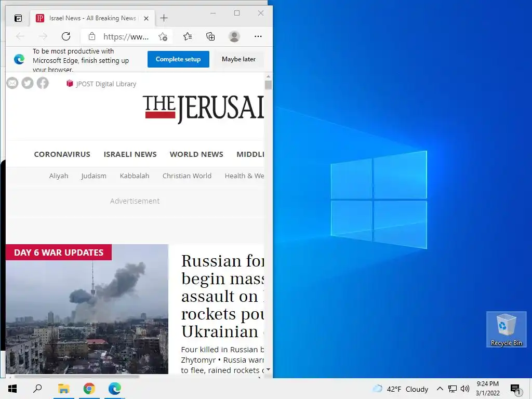Open Google Chrome from the taskbar
Viewport: 532px width, 399px height.
pos(89,389)
